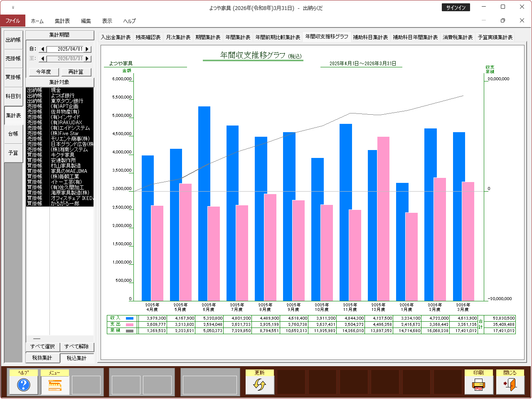Click the 更新 refresh arrows icon

[260, 385]
